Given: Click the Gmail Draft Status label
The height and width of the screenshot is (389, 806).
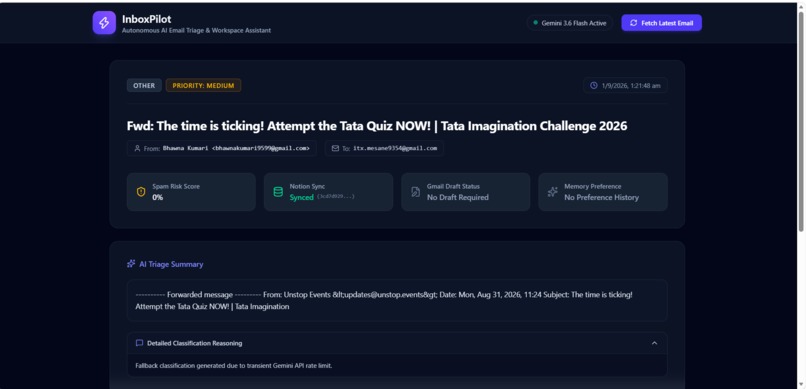Looking at the screenshot, I should [453, 187].
